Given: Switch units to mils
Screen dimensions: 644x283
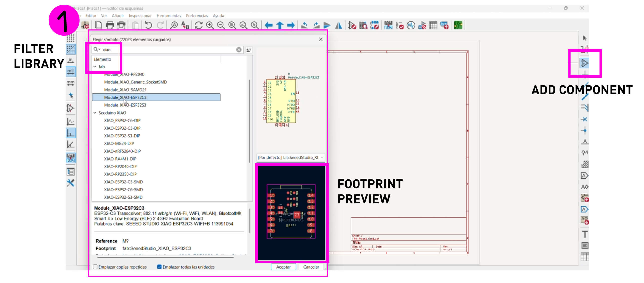Looking at the screenshot, I should coord(71,72).
